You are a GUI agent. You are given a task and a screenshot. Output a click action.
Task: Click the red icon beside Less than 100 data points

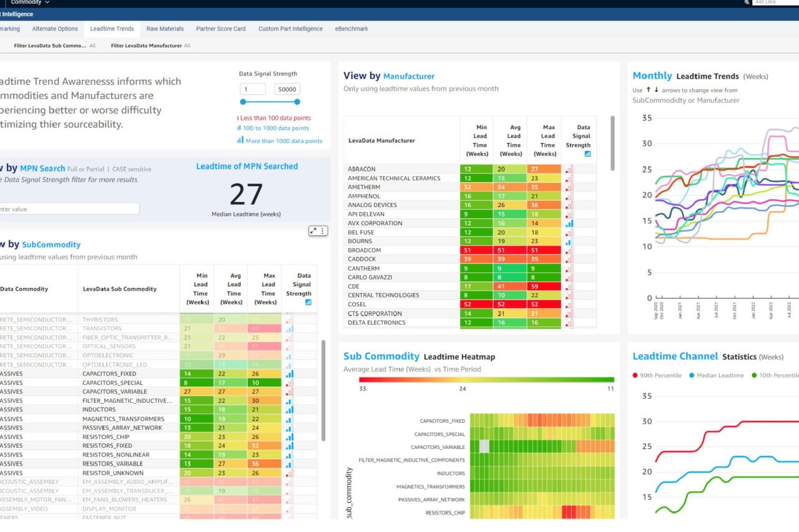pos(238,118)
